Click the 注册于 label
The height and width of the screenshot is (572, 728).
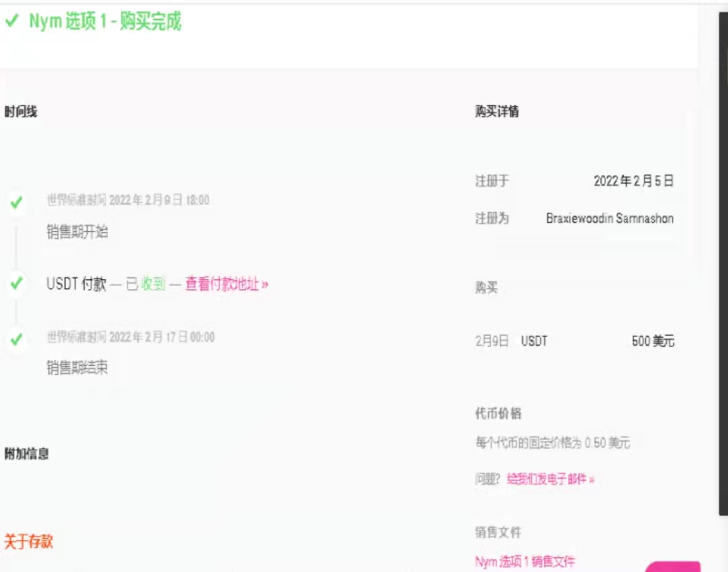[492, 181]
